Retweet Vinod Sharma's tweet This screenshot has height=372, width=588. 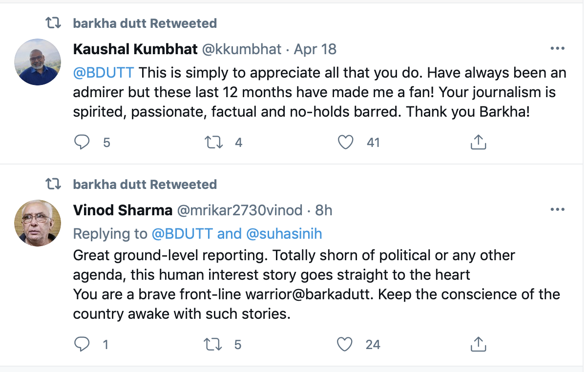pyautogui.click(x=213, y=345)
